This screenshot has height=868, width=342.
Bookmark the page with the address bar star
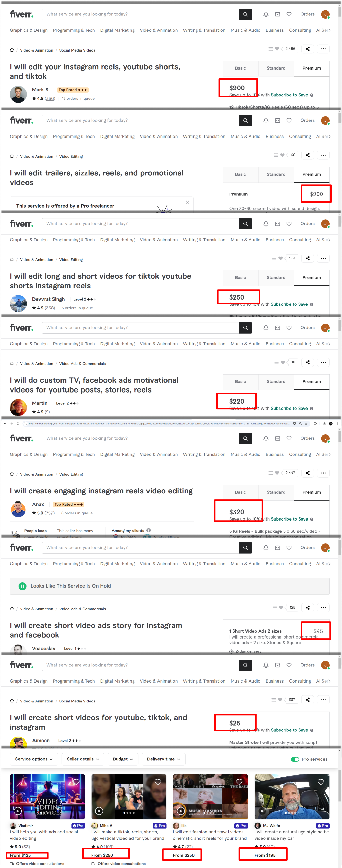(306, 423)
